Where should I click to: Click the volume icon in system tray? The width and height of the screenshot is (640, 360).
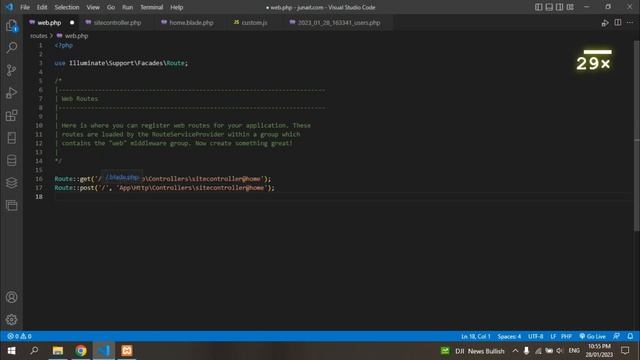(559, 351)
